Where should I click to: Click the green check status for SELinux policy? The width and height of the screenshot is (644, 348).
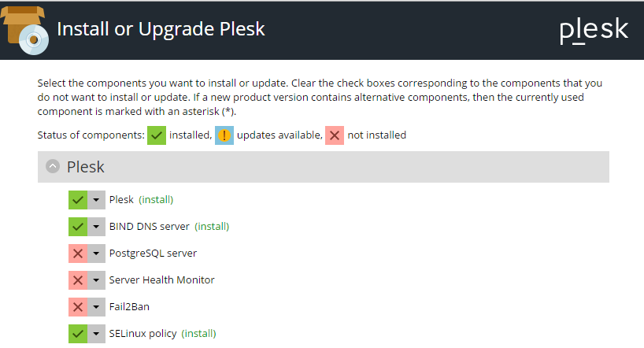click(x=77, y=334)
